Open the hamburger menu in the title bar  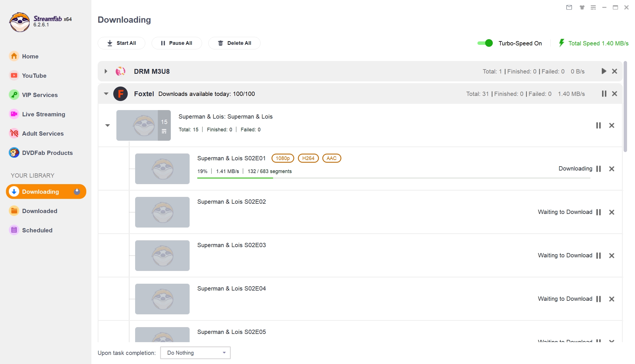pos(593,7)
